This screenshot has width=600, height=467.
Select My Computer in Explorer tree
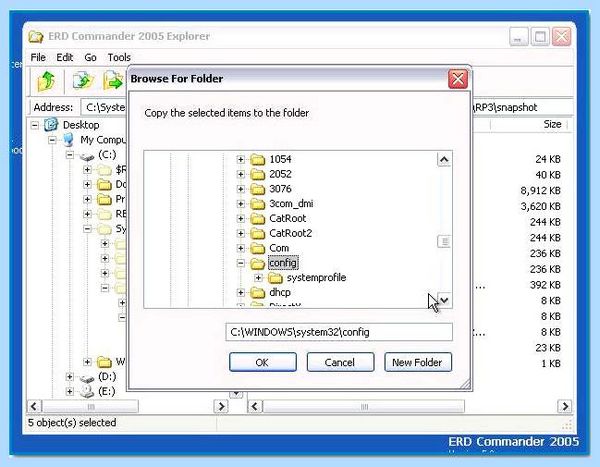[x=103, y=140]
